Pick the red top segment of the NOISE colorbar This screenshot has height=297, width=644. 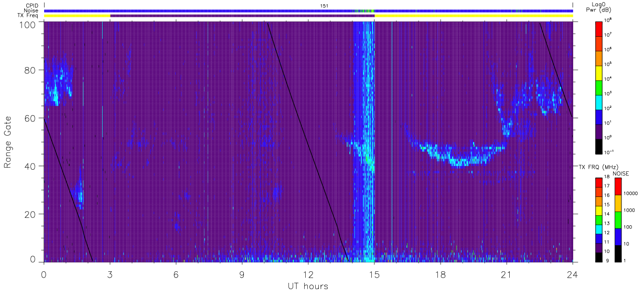pyautogui.click(x=618, y=186)
